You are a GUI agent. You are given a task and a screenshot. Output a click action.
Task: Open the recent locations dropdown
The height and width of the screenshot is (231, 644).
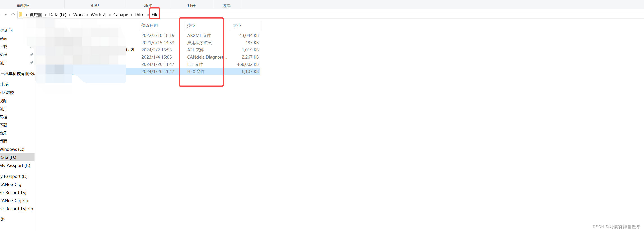(x=6, y=15)
